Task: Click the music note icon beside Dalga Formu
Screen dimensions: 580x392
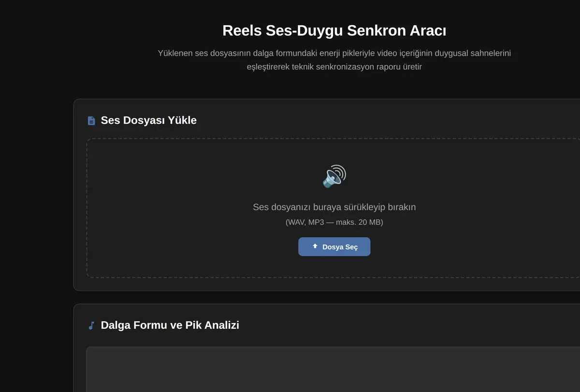Action: (x=91, y=325)
